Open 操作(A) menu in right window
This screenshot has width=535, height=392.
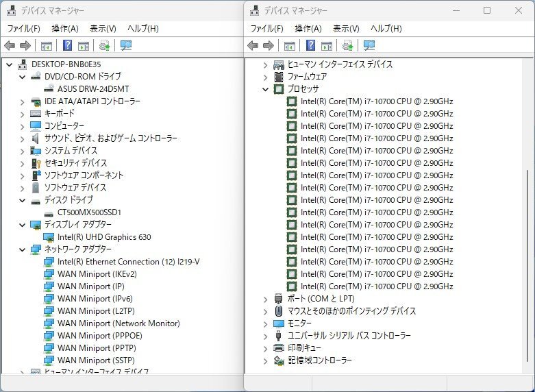308,29
